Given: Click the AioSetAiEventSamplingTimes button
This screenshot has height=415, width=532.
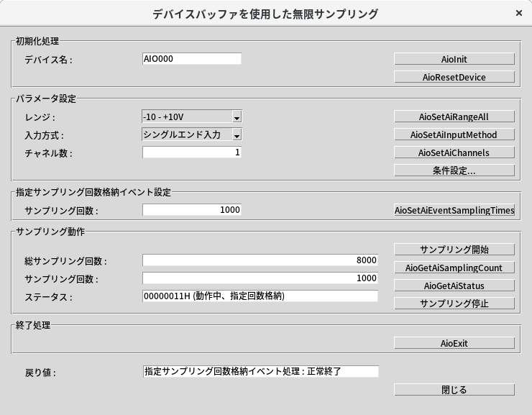Looking at the screenshot, I should coord(454,210).
